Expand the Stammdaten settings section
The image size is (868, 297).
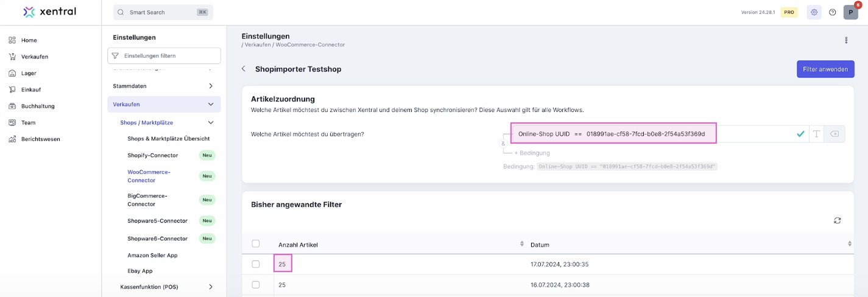click(x=211, y=86)
